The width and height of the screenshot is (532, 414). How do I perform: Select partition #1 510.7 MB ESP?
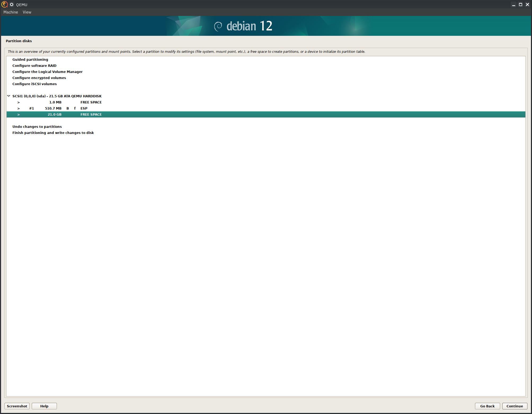tap(266, 108)
